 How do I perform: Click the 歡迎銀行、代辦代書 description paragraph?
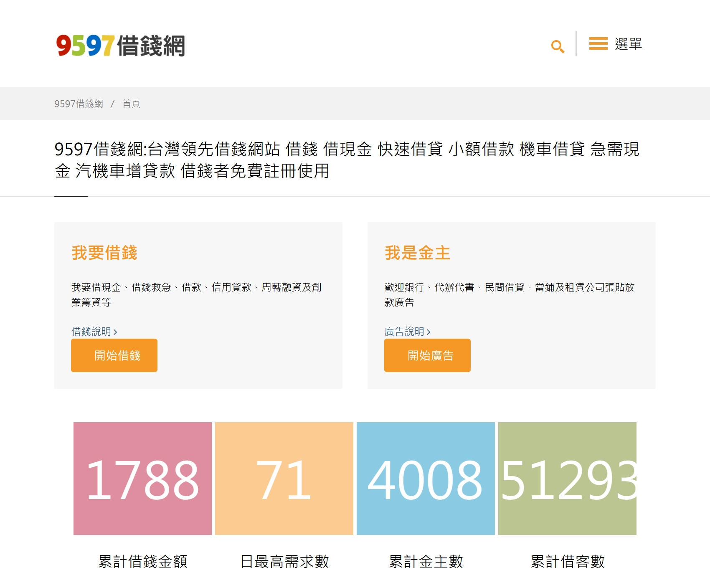[510, 294]
